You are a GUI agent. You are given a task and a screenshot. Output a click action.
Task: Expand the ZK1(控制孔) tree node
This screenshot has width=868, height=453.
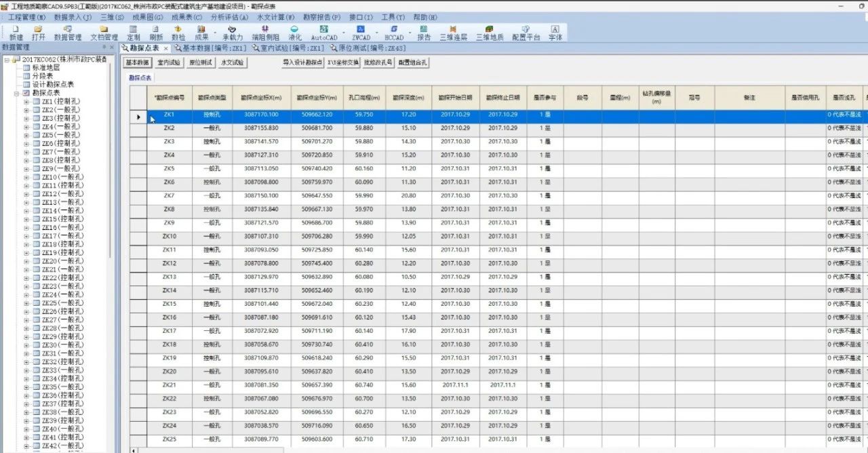pyautogui.click(x=26, y=101)
